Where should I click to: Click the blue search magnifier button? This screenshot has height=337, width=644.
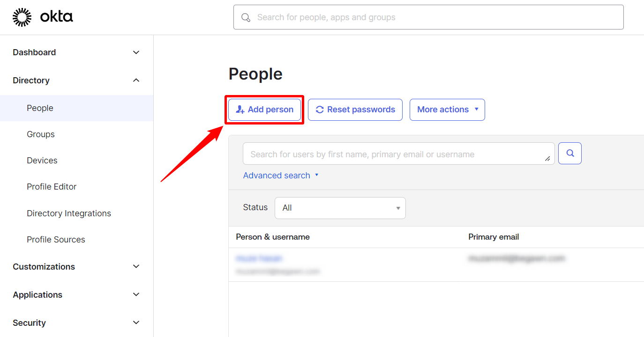click(570, 153)
